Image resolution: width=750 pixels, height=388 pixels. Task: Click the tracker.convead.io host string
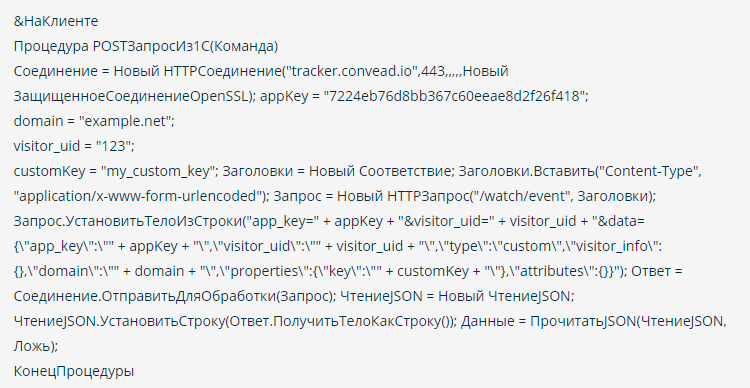pos(352,71)
